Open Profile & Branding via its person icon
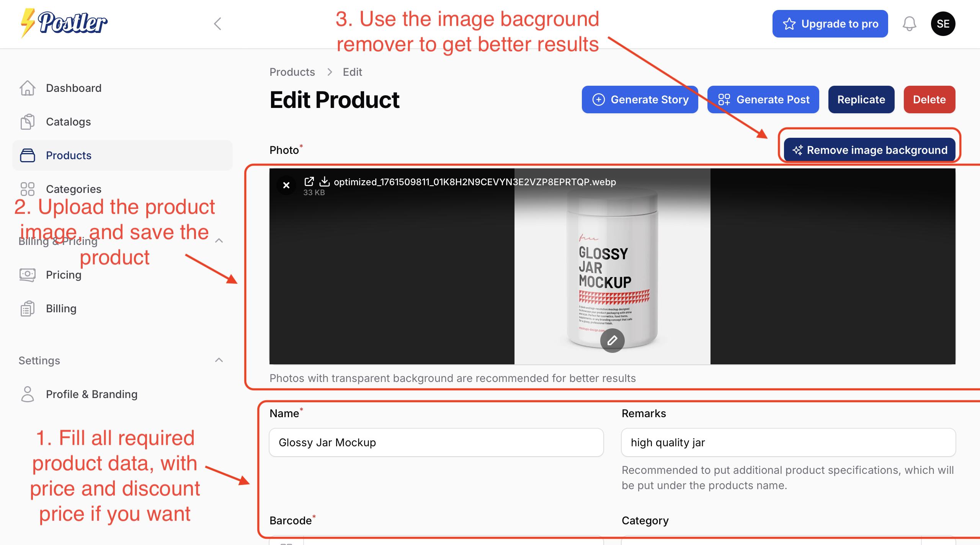Viewport: 980px width, 545px height. tap(27, 394)
